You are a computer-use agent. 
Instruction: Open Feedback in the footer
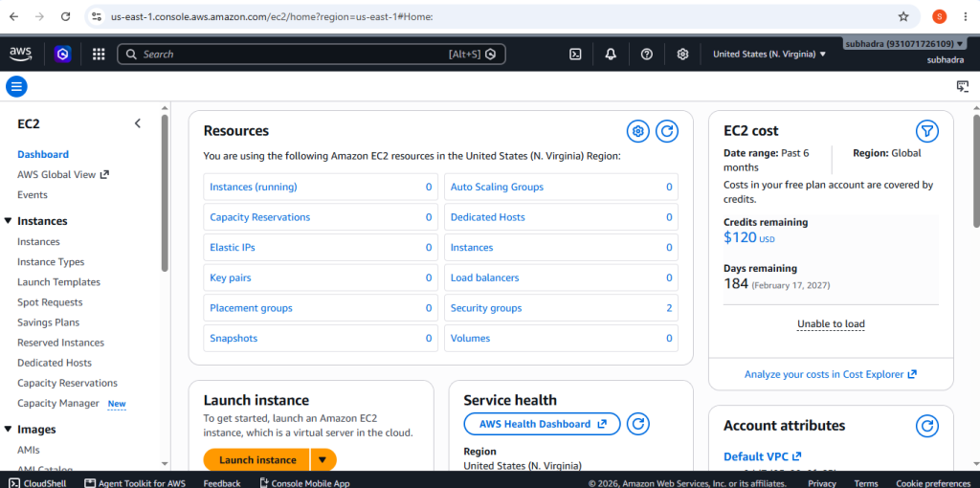(222, 483)
